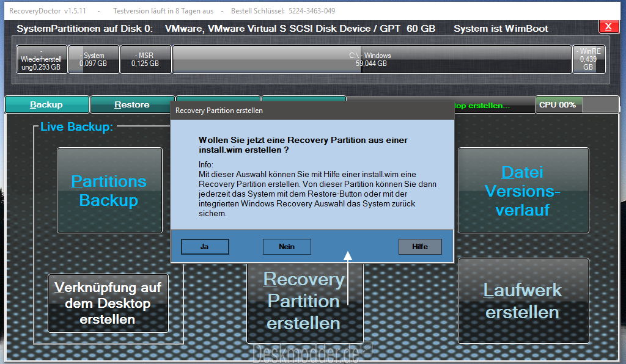
Task: Click the dialog question about install.wim
Action: [303, 145]
